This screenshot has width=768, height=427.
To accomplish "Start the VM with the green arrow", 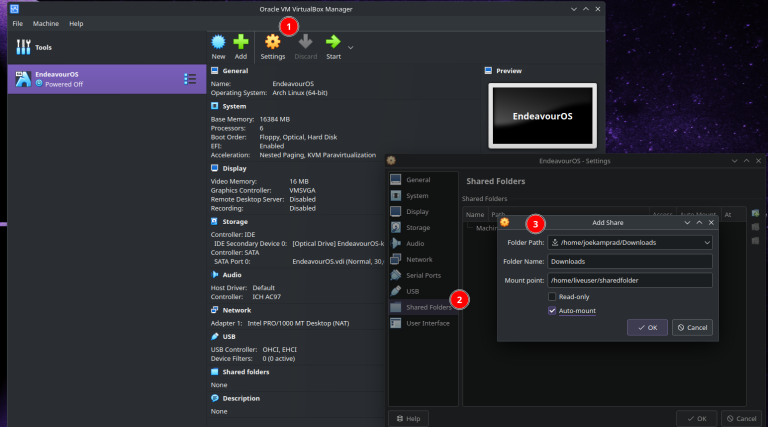I will (333, 43).
